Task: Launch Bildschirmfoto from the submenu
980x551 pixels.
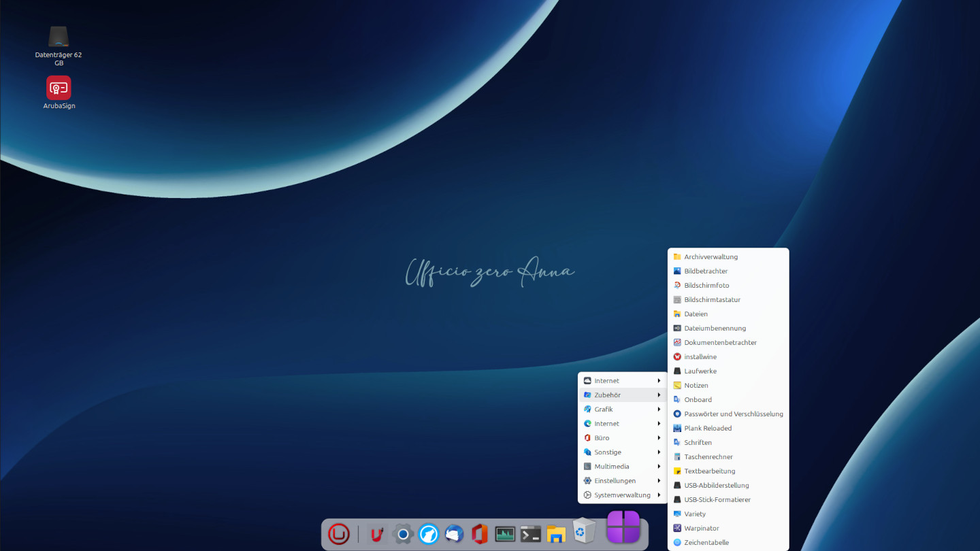Action: [706, 286]
